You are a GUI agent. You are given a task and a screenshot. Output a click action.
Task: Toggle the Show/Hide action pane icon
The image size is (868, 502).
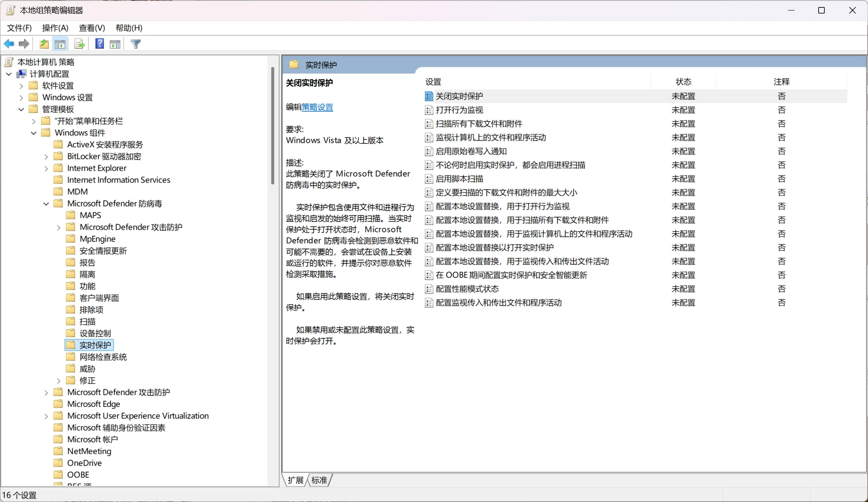[x=115, y=44]
